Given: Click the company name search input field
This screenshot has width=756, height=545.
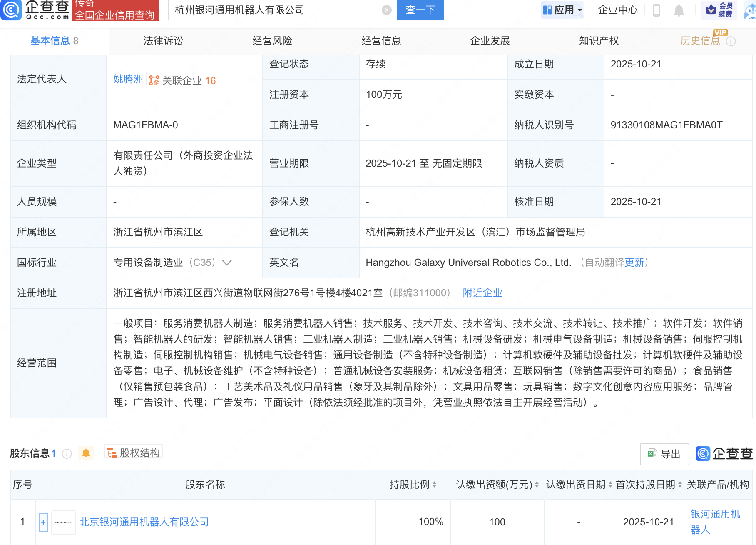Looking at the screenshot, I should point(275,10).
